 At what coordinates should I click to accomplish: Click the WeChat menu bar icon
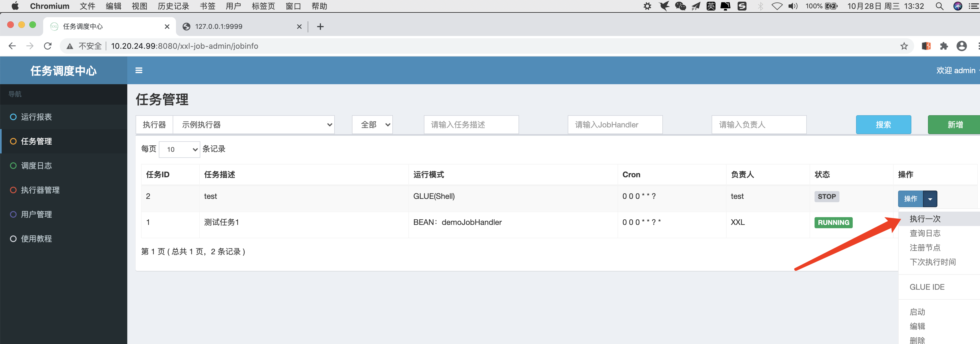pyautogui.click(x=680, y=6)
